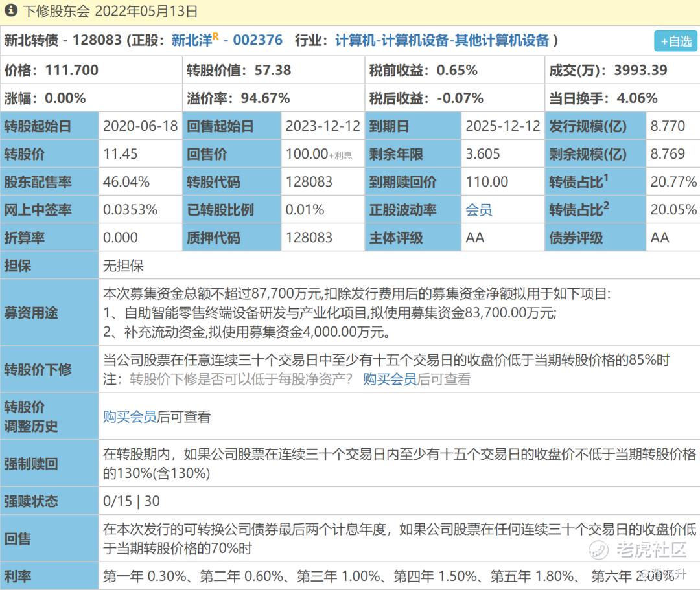Screen dimensions: 700x590
Task: Click 会员 link in 正股波动率 row
Action: [478, 210]
